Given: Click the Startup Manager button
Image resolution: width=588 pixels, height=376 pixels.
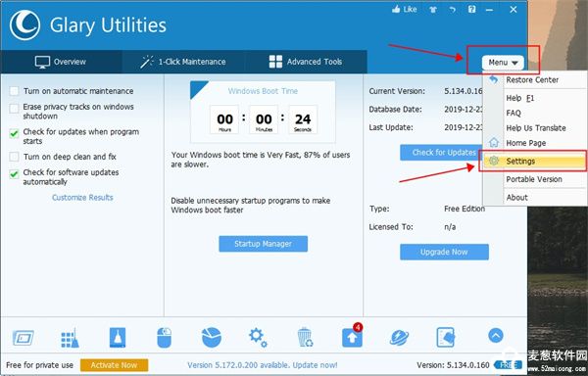Looking at the screenshot, I should click(264, 244).
